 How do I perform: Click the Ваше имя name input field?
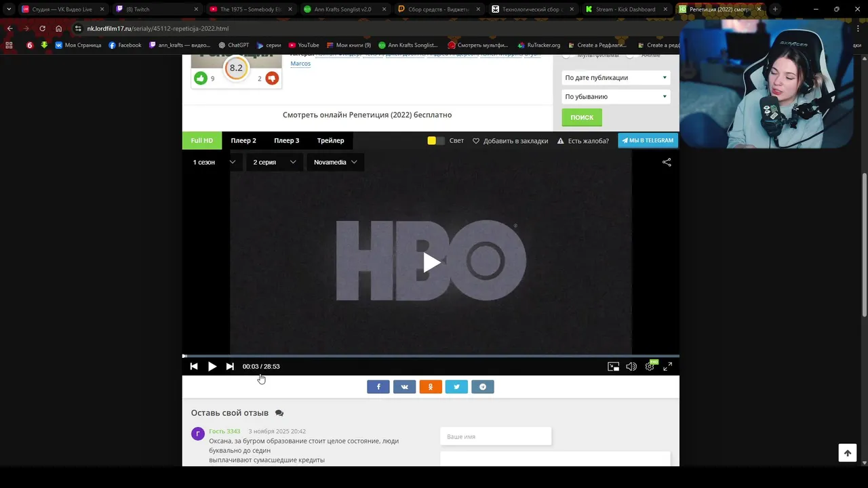tap(496, 436)
